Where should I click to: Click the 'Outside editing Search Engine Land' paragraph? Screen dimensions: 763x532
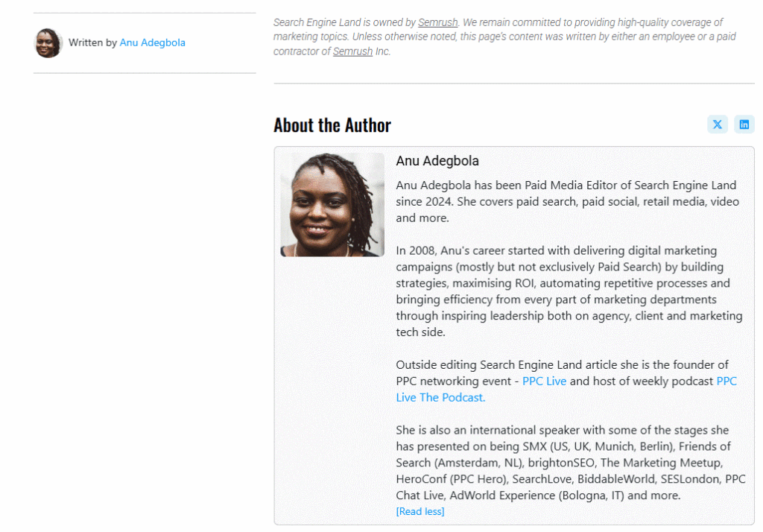pos(566,381)
